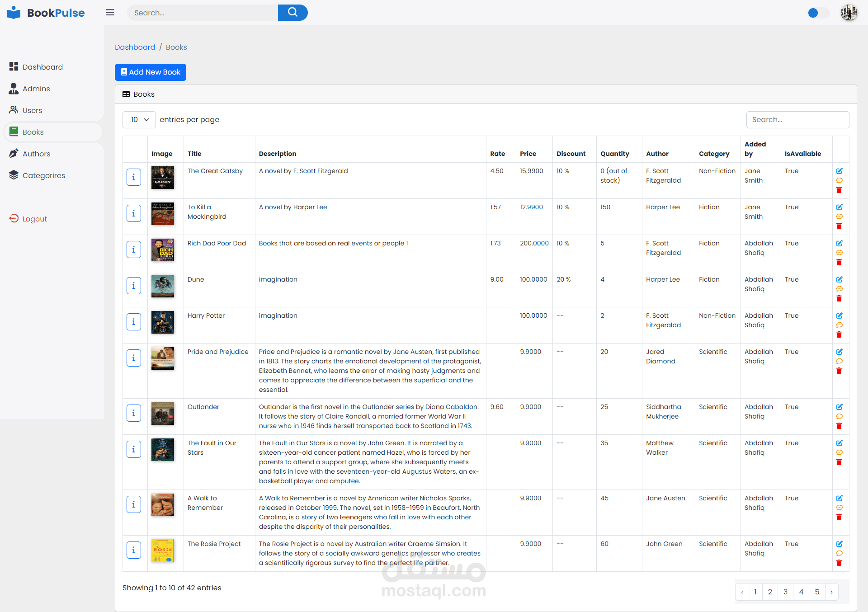Open Authors in the sidebar
Image resolution: width=868 pixels, height=612 pixels.
click(x=36, y=154)
